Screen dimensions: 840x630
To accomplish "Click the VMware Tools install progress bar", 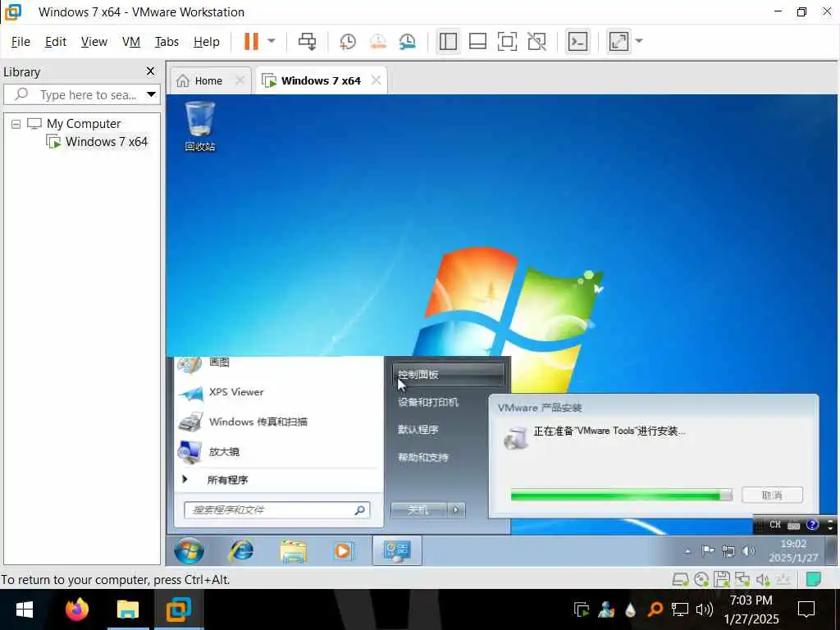I will [621, 495].
